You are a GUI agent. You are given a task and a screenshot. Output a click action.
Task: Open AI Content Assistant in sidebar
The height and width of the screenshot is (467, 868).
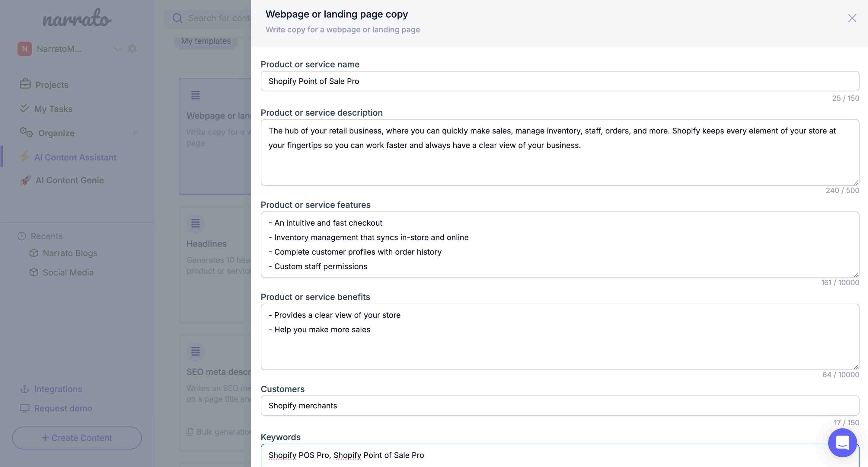tap(75, 157)
